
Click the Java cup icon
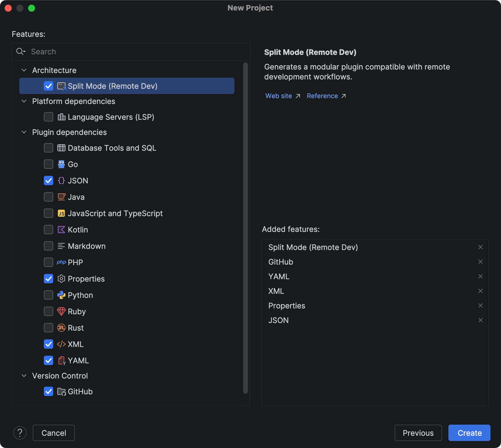(x=61, y=197)
